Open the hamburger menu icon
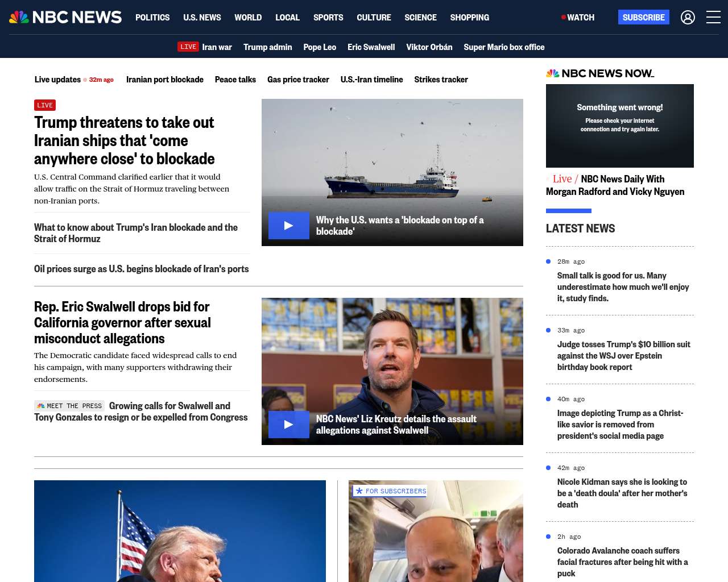 pyautogui.click(x=713, y=18)
